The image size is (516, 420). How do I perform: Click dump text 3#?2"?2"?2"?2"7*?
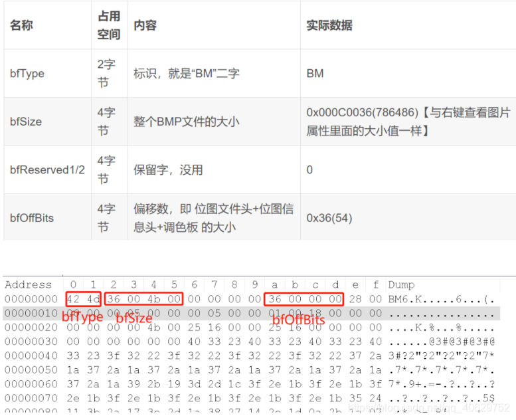(x=442, y=356)
